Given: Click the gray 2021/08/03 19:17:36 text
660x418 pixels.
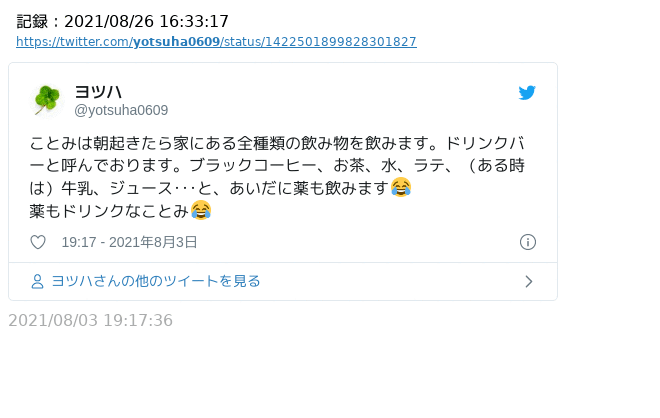Looking at the screenshot, I should (x=90, y=320).
